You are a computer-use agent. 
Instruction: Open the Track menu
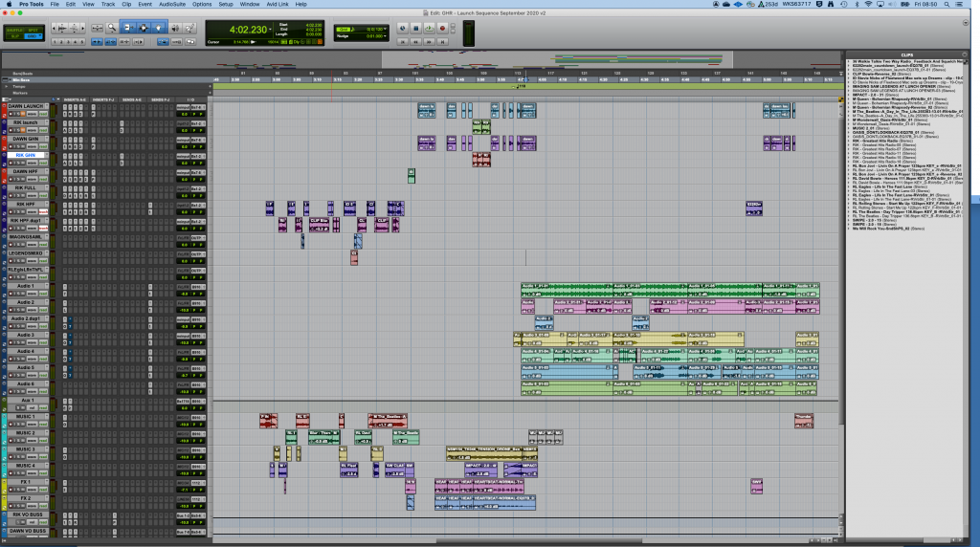coord(108,4)
